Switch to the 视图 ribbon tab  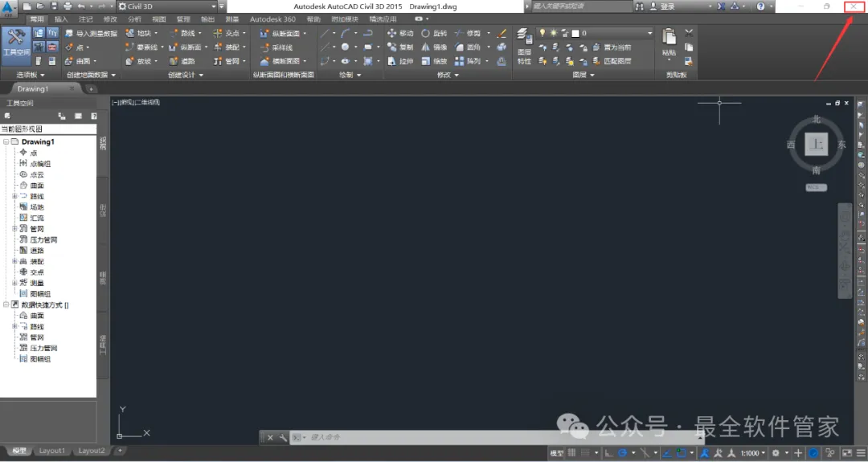coord(159,18)
